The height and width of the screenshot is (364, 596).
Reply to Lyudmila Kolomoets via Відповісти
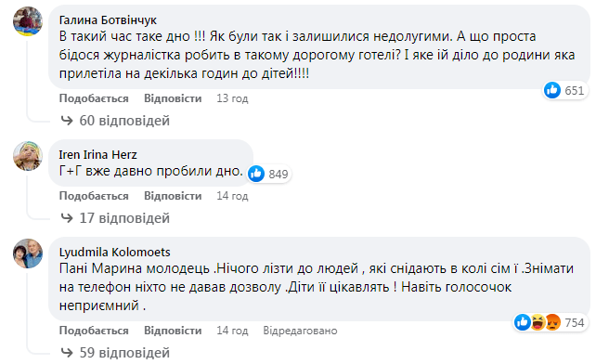(x=173, y=331)
